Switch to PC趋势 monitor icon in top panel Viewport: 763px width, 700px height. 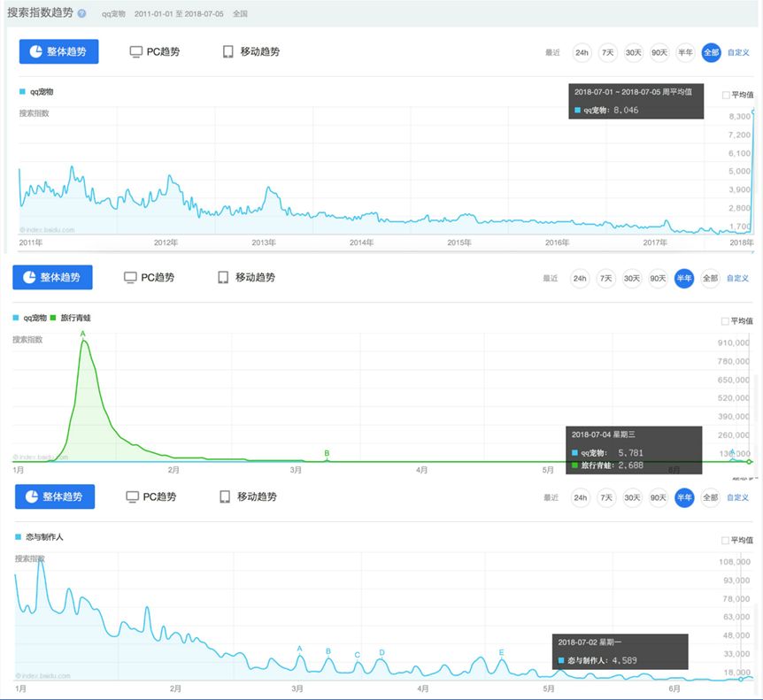[x=135, y=51]
